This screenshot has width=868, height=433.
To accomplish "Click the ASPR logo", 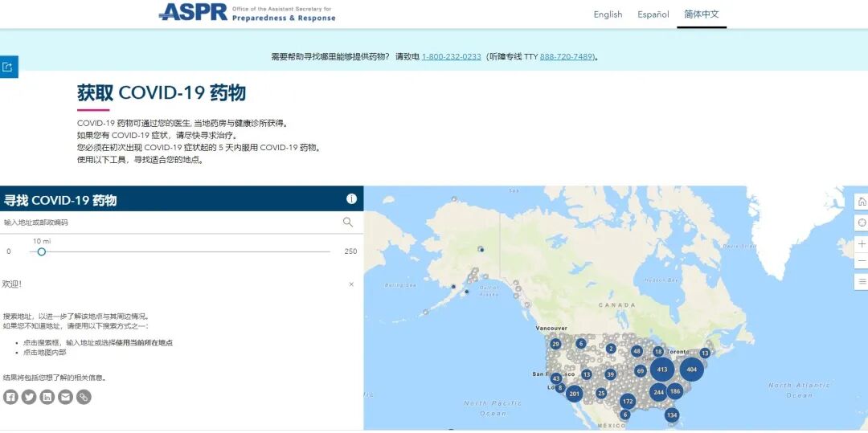I will pos(247,12).
